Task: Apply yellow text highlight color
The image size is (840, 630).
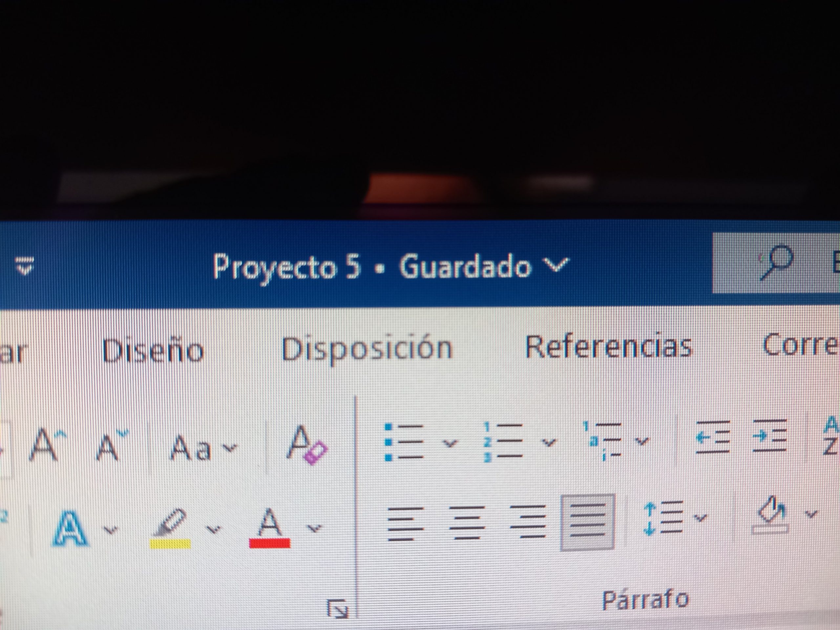Action: coord(170,529)
